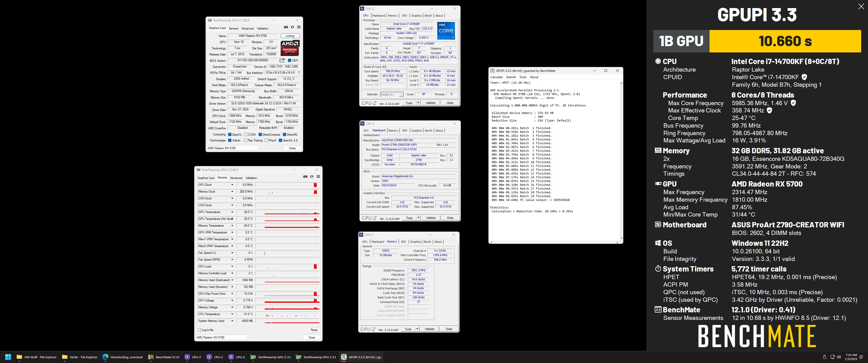The width and height of the screenshot is (868, 363).
Task: Click the Intel Core i7 badge in CPU-Z
Action: coord(446,31)
